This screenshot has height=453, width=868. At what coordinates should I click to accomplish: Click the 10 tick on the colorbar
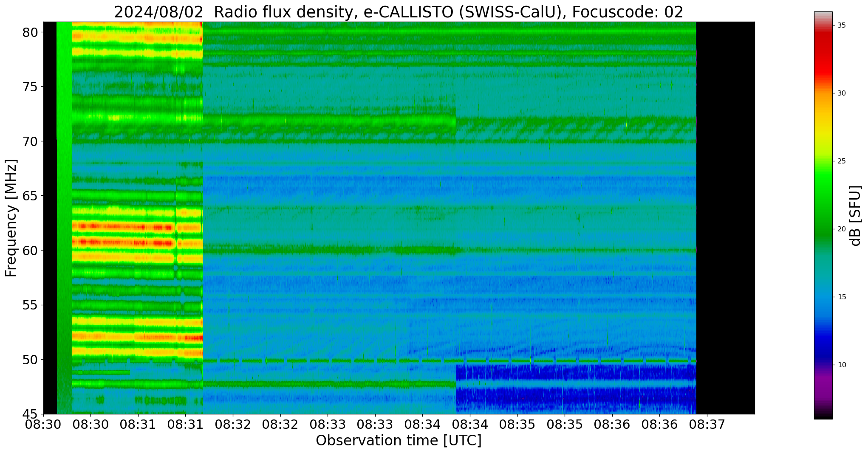pyautogui.click(x=841, y=365)
